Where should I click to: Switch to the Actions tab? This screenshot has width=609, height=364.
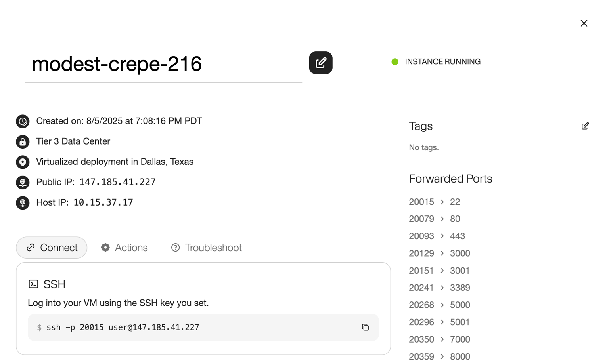pos(124,248)
